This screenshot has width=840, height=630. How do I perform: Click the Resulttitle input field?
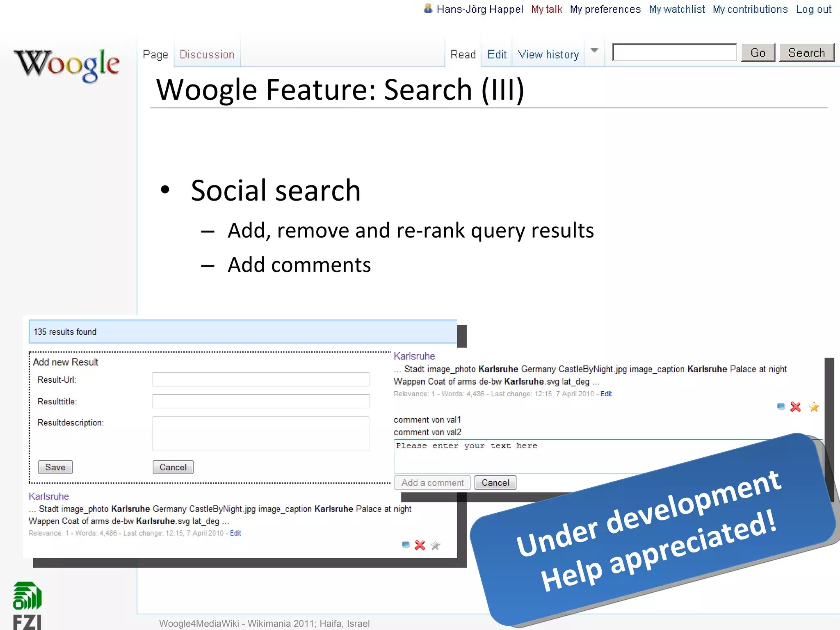[261, 401]
